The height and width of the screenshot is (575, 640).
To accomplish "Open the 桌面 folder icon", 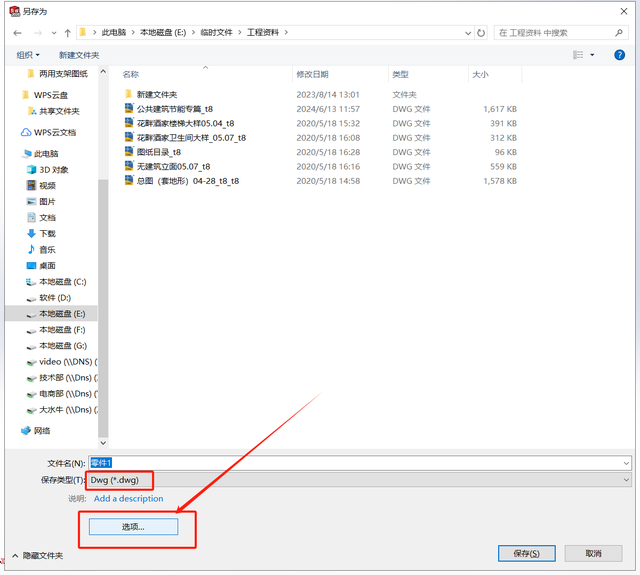I will tap(31, 266).
